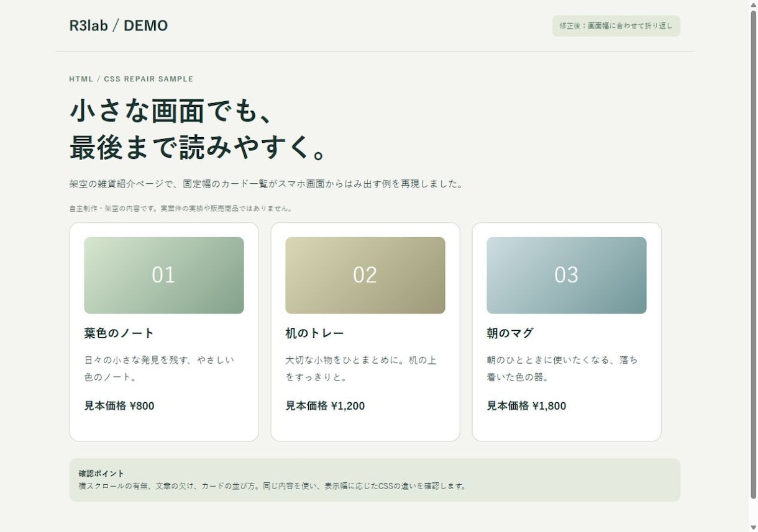Click the 葉色のノート card title

(119, 333)
